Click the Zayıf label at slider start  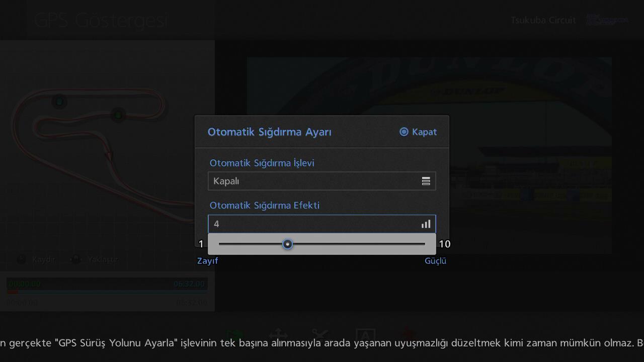click(207, 261)
